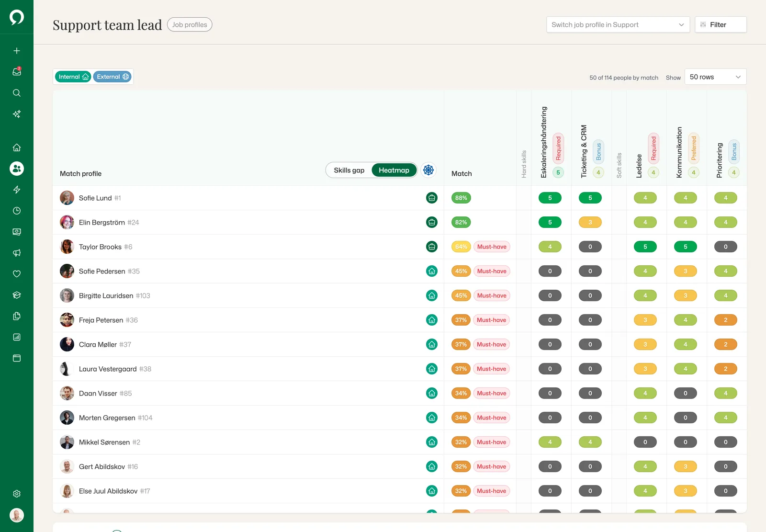Screen dimensions: 766x532
Task: Click Sofie Pedersen's house internal icon
Action: tap(432, 271)
